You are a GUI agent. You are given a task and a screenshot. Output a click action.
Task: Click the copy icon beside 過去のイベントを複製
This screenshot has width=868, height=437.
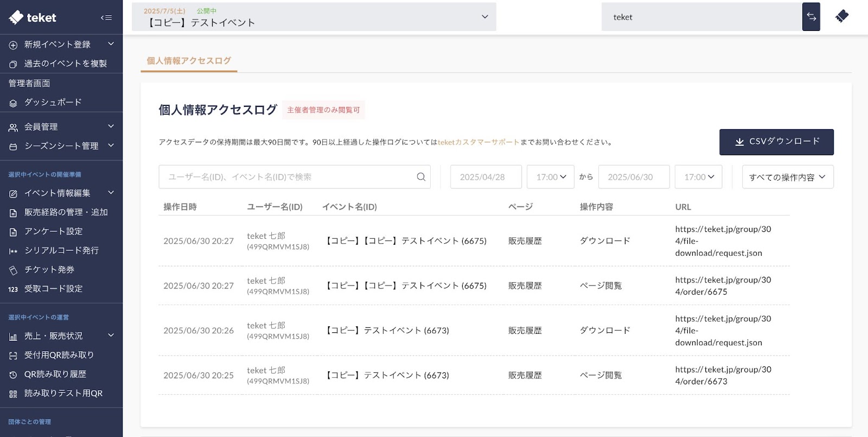click(13, 64)
